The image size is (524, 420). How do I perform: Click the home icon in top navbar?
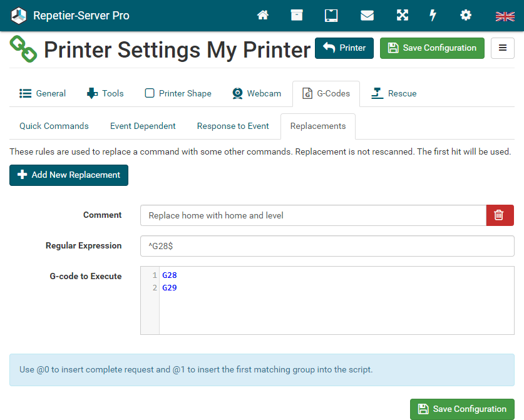263,16
